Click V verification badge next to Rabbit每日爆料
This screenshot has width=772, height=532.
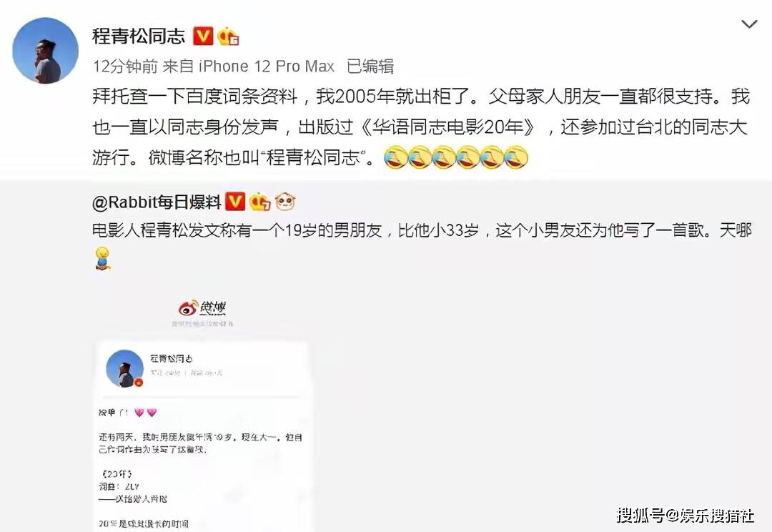pyautogui.click(x=235, y=202)
